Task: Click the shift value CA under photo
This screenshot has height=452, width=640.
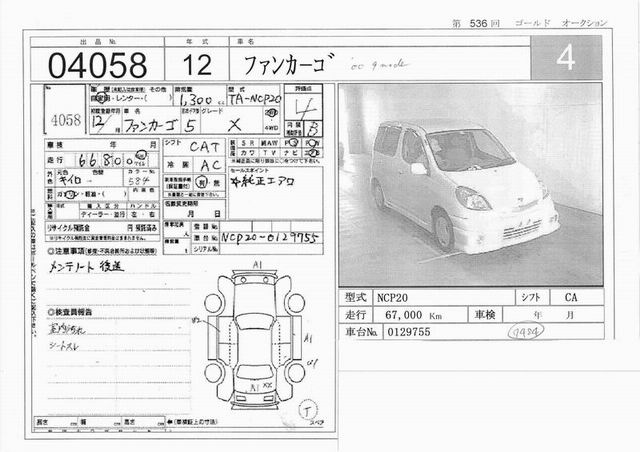Action: click(571, 298)
